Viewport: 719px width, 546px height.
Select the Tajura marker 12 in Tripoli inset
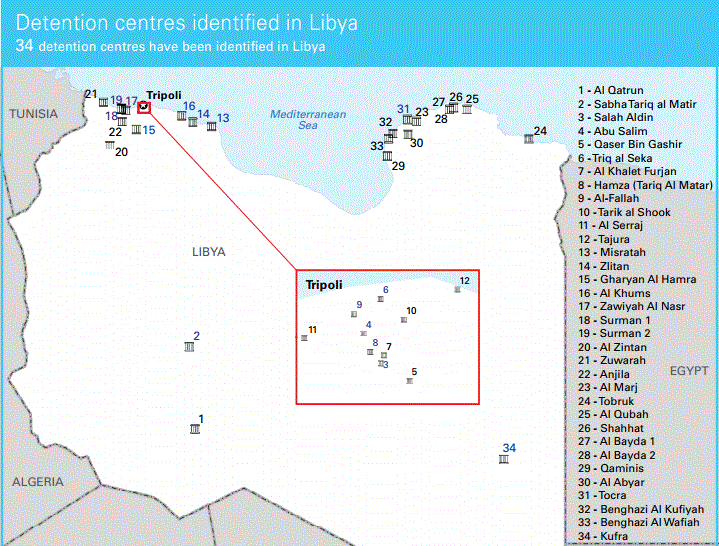pos(457,289)
